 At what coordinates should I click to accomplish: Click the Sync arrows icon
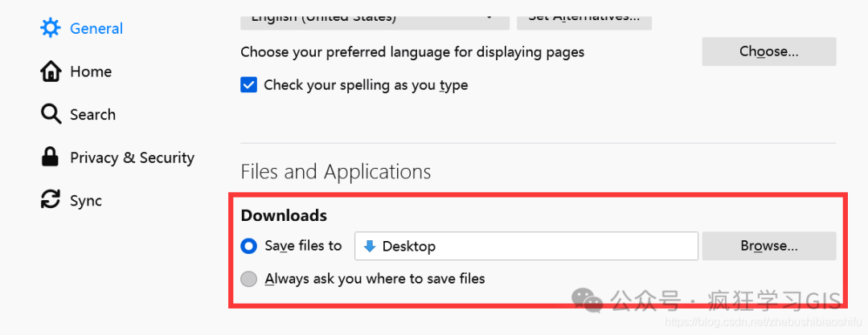pos(51,201)
